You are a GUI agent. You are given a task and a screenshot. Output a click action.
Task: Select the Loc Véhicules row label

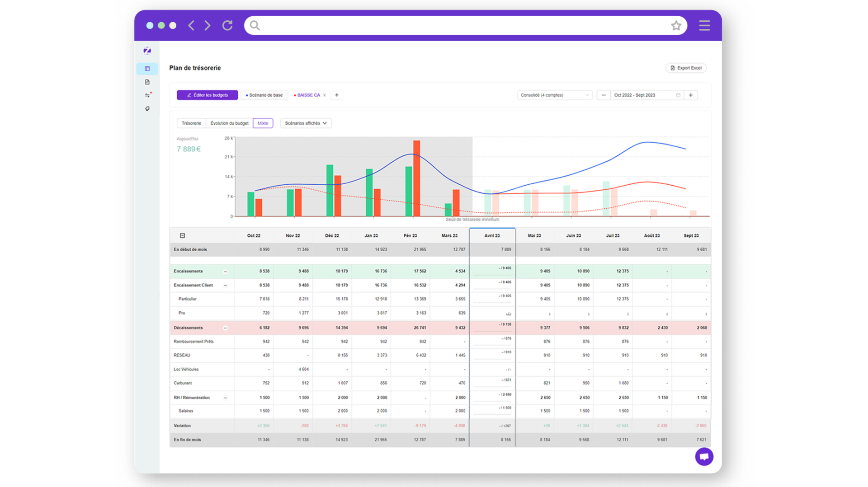click(x=186, y=369)
